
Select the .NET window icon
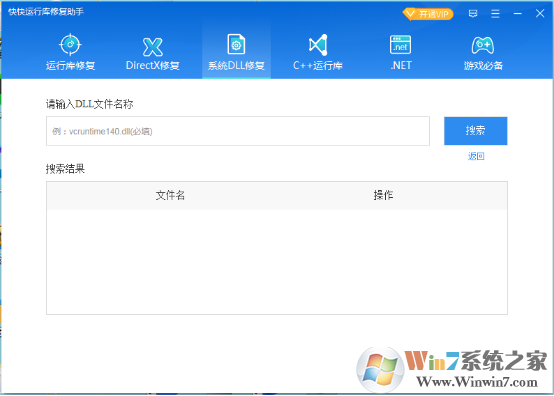400,45
